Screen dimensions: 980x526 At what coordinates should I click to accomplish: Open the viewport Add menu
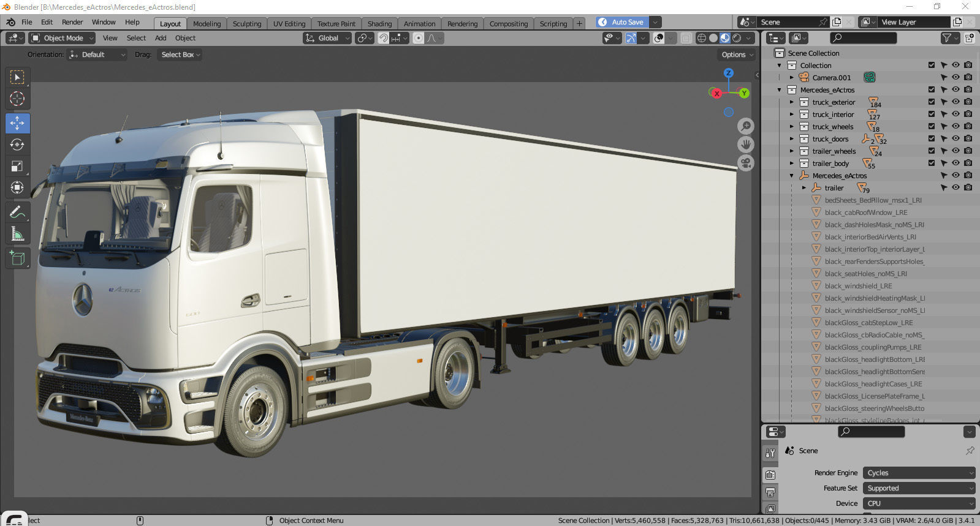click(x=161, y=38)
